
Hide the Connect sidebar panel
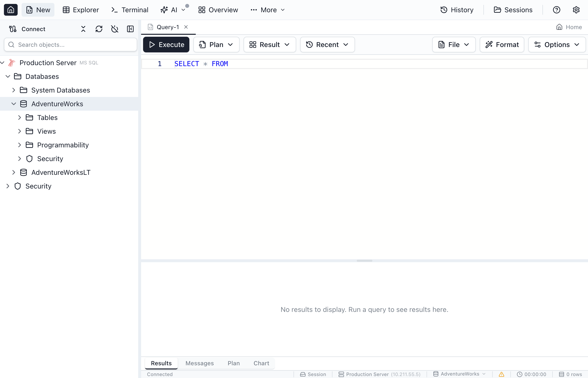pyautogui.click(x=130, y=29)
